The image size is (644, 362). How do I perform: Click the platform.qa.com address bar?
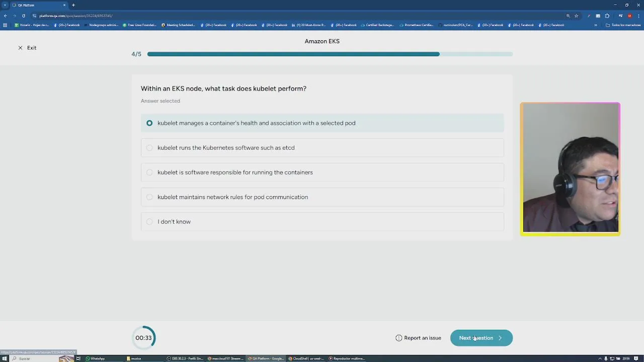tap(297, 16)
